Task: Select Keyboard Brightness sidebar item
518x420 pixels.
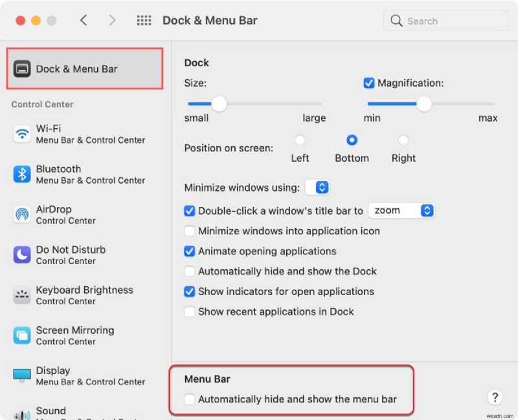Action: 85,295
